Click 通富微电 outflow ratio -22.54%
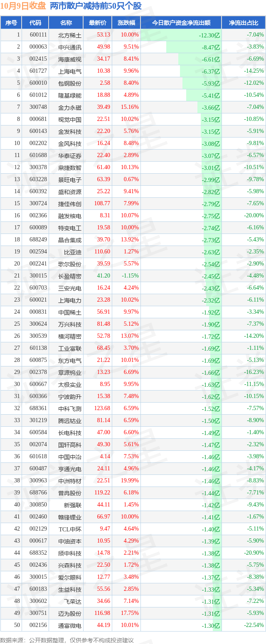The height and width of the screenshot is (644, 266). (x=254, y=625)
